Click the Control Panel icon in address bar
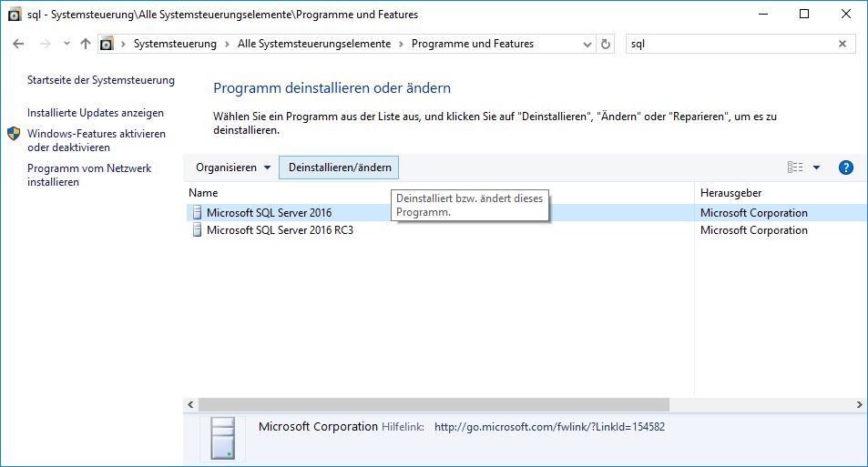The width and height of the screenshot is (868, 467). 107,44
